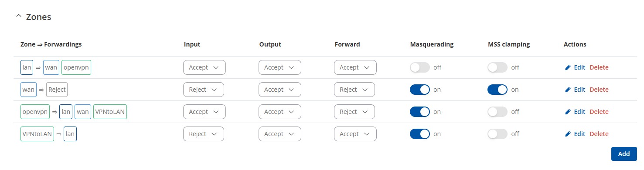The image size is (644, 170).
Task: Click the Add button
Action: (x=624, y=154)
